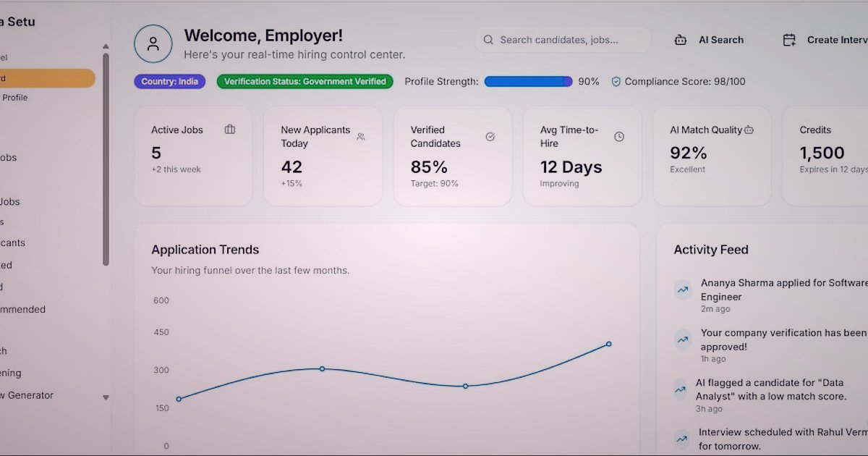The width and height of the screenshot is (868, 456).
Task: Click the checkmark icon on Verified Candidates card
Action: click(490, 136)
